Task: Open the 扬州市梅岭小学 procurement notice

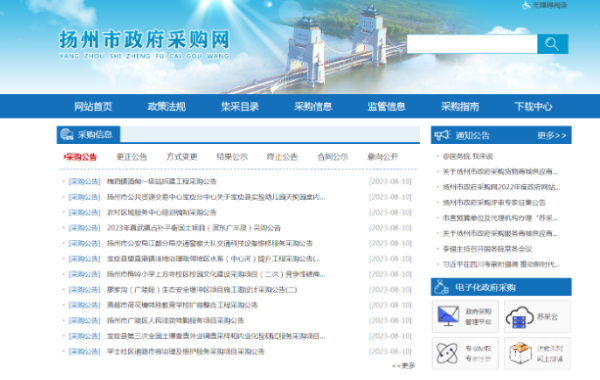Action: pyautogui.click(x=216, y=274)
